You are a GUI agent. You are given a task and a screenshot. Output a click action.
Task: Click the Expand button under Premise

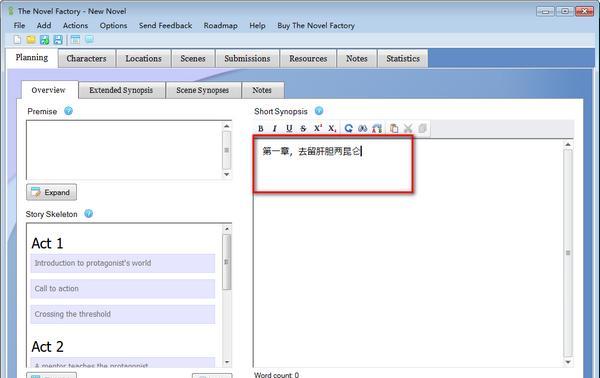(x=51, y=192)
